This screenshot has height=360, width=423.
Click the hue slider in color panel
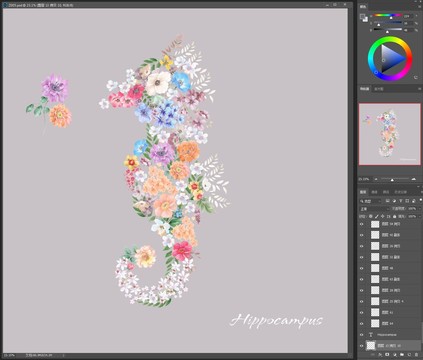388,15
